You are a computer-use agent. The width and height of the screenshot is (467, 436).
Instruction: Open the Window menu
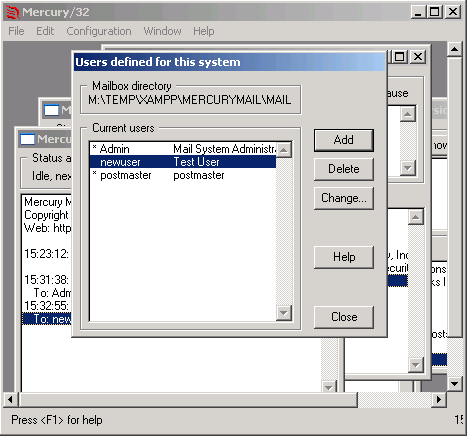pos(163,31)
